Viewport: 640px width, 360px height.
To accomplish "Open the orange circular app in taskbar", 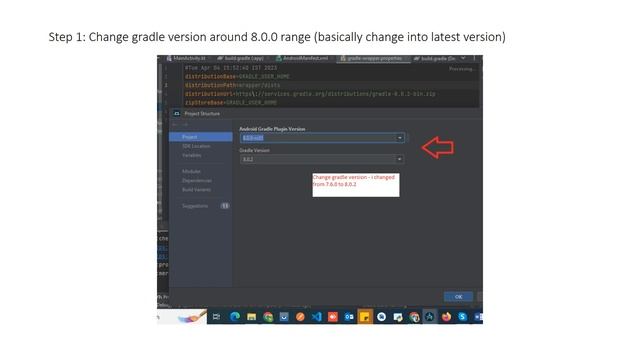I will (300, 317).
